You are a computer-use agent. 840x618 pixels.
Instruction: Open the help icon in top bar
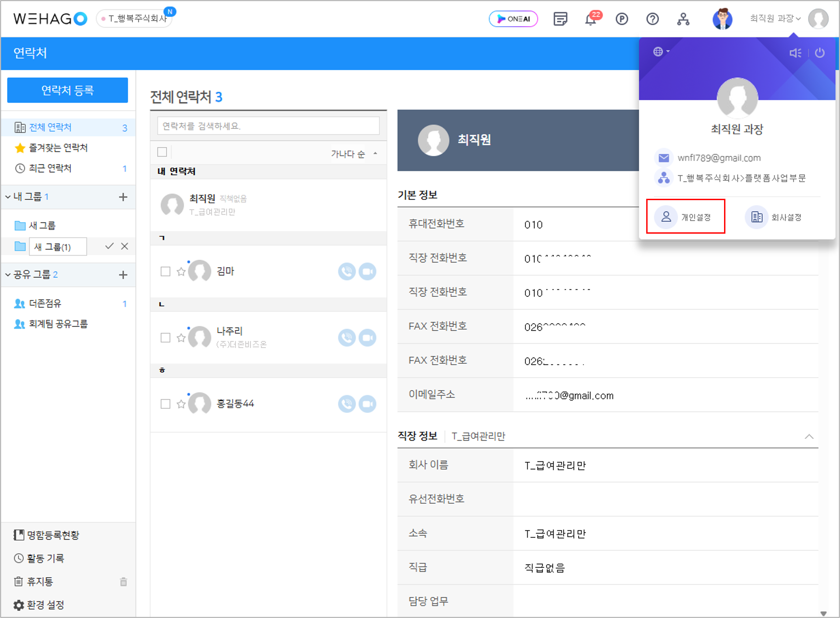coord(652,19)
